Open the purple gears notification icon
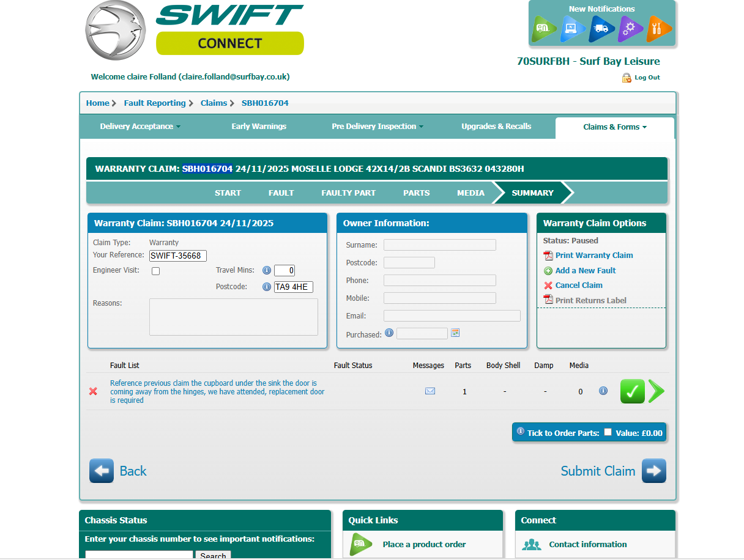 pyautogui.click(x=630, y=29)
